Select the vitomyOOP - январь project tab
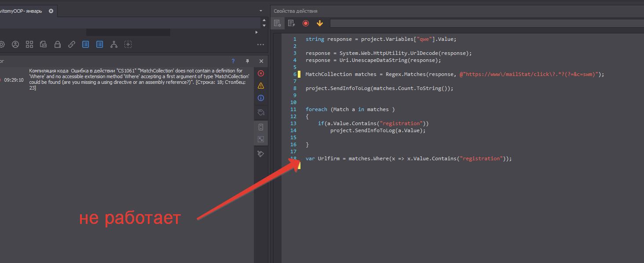644x263 pixels. pyautogui.click(x=21, y=11)
